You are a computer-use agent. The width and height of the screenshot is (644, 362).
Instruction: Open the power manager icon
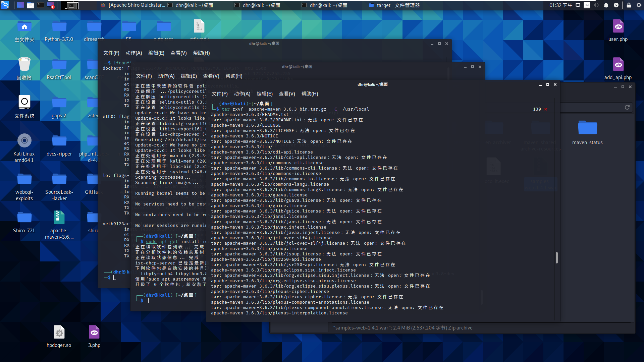coord(616,5)
